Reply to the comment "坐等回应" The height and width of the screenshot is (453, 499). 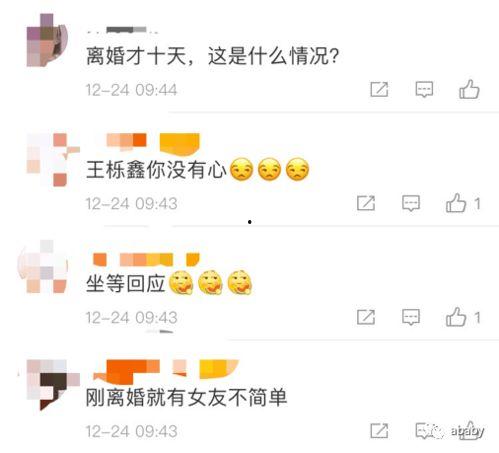[x=411, y=317]
